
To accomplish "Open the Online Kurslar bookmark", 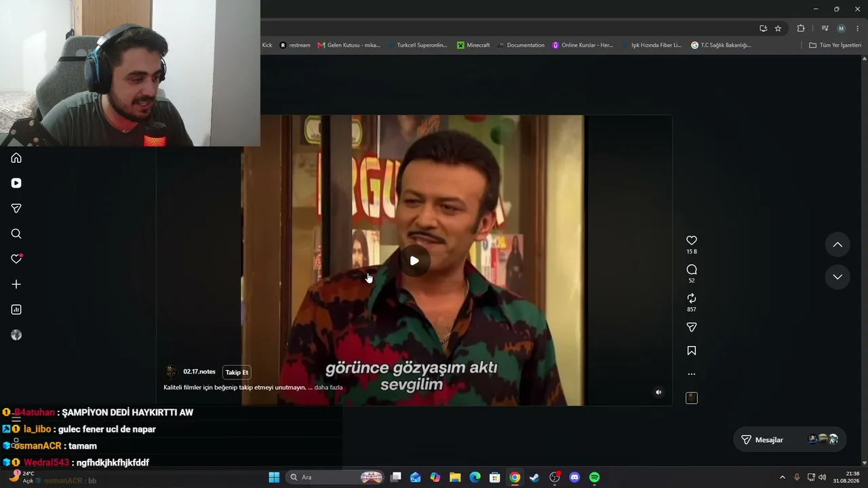I will point(583,45).
